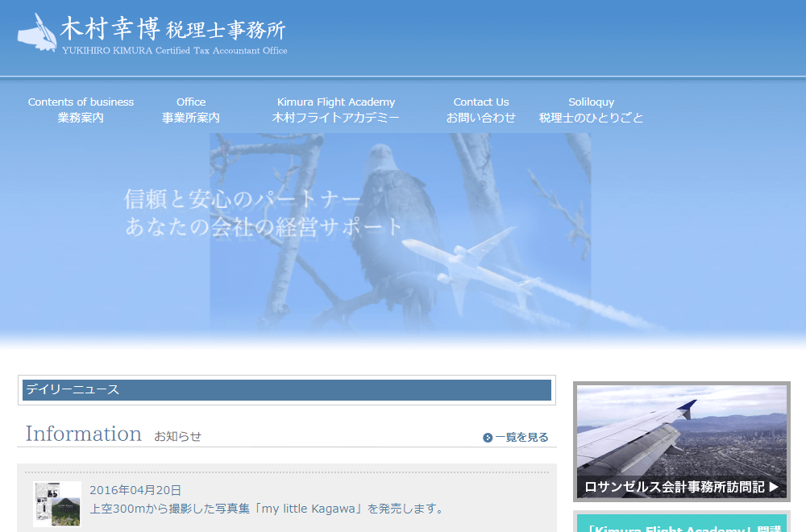Click the round arrow icon beside 一覧を見る

(488, 438)
